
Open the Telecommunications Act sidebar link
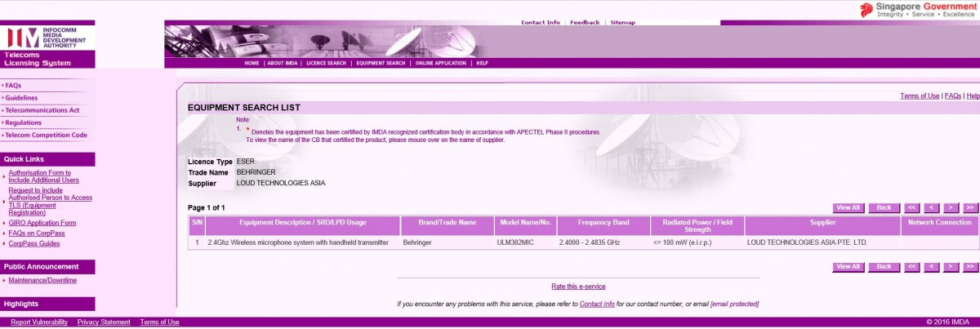(x=42, y=110)
